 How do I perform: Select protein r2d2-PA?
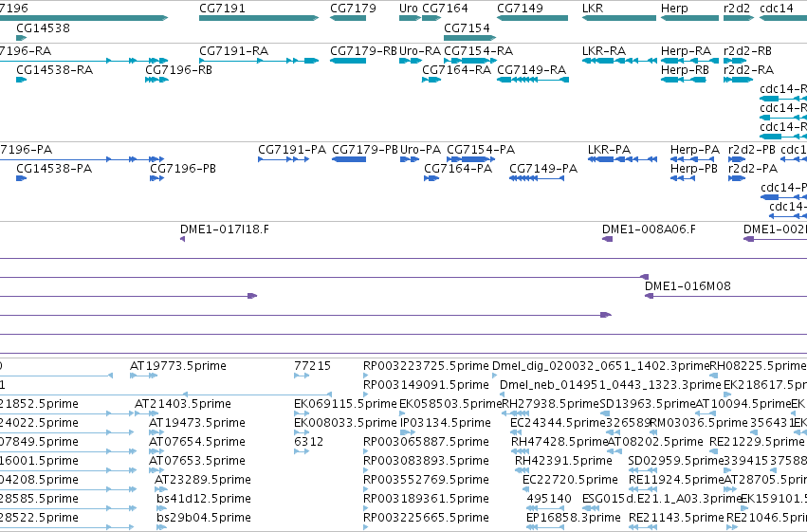[x=737, y=178]
